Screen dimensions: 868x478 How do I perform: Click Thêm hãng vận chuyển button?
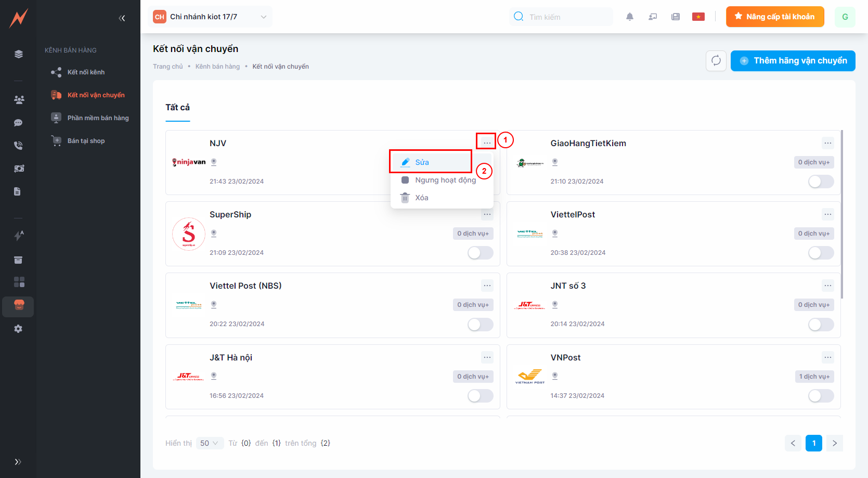(793, 61)
